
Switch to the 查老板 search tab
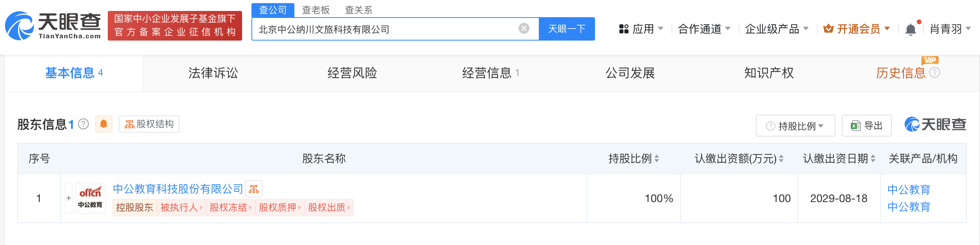(316, 10)
